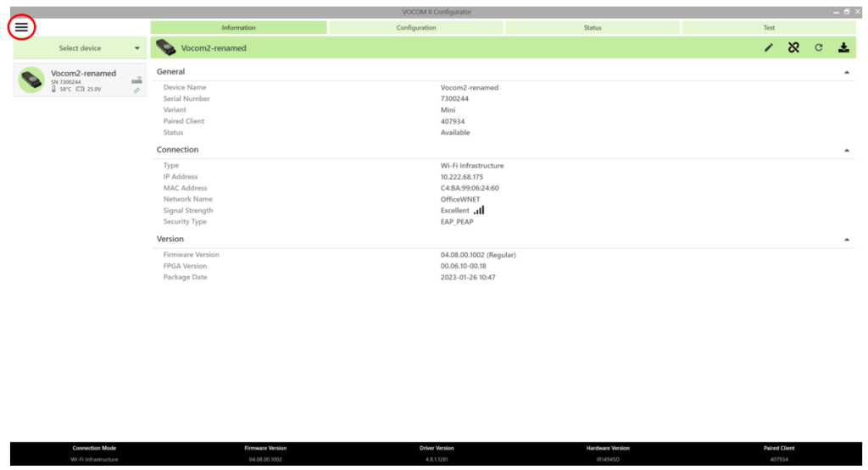The width and height of the screenshot is (868, 470).
Task: Click the Type value Wi-Fi Infrastructure in Connection
Action: (x=472, y=165)
